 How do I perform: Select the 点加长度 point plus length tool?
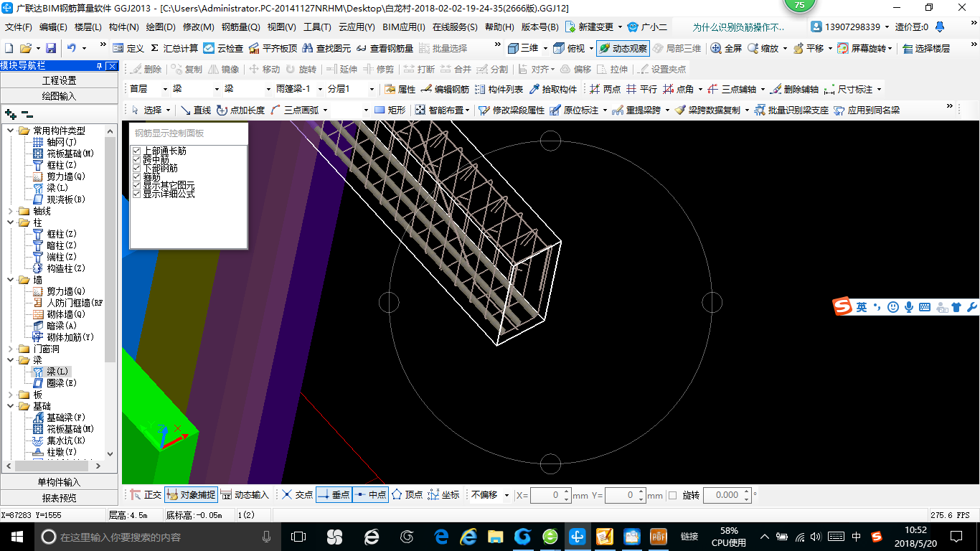[240, 110]
